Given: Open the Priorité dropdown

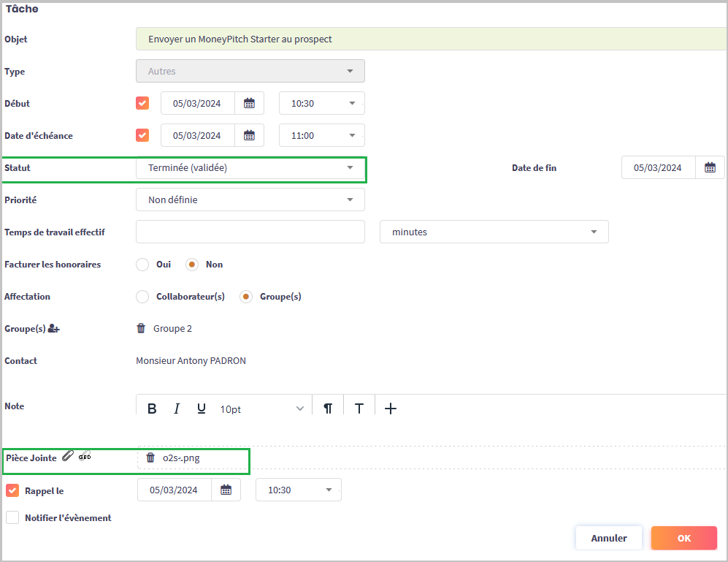Looking at the screenshot, I should pyautogui.click(x=250, y=200).
